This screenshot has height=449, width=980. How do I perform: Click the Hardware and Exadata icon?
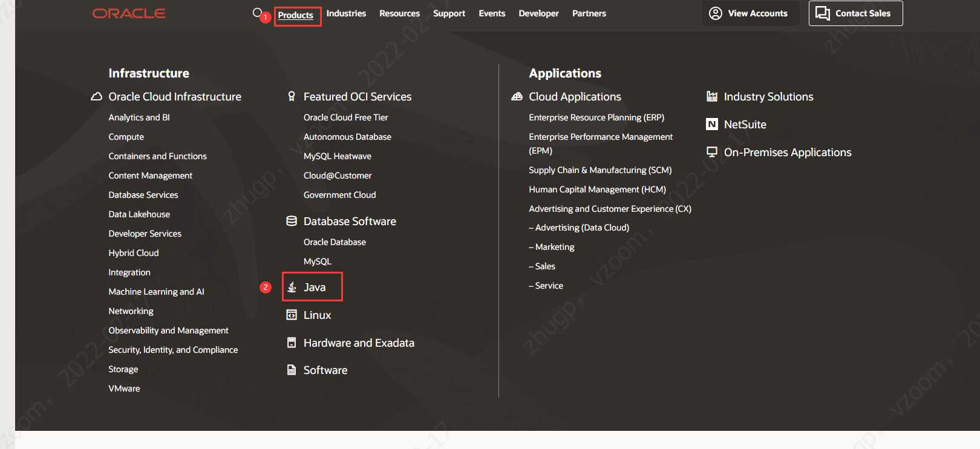tap(292, 343)
